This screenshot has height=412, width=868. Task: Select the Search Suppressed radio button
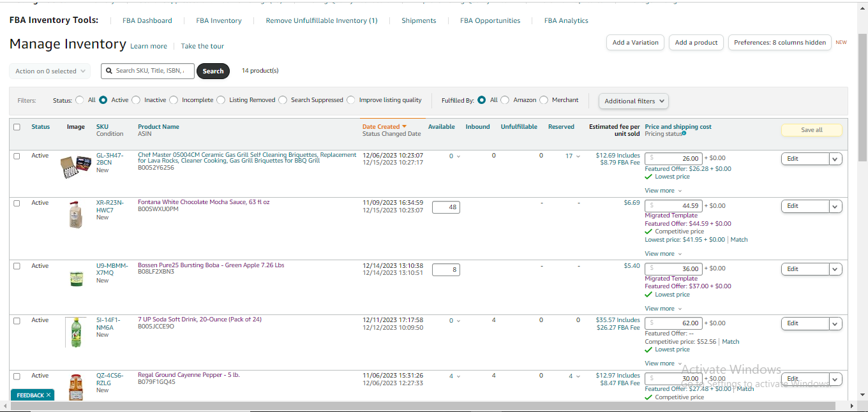click(283, 100)
